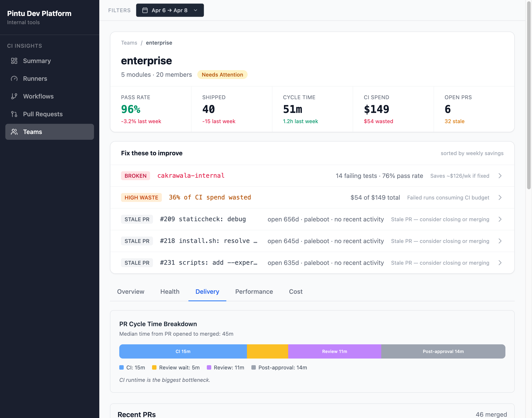
Task: Open stale PR #218 row chevron
Action: pyautogui.click(x=500, y=241)
